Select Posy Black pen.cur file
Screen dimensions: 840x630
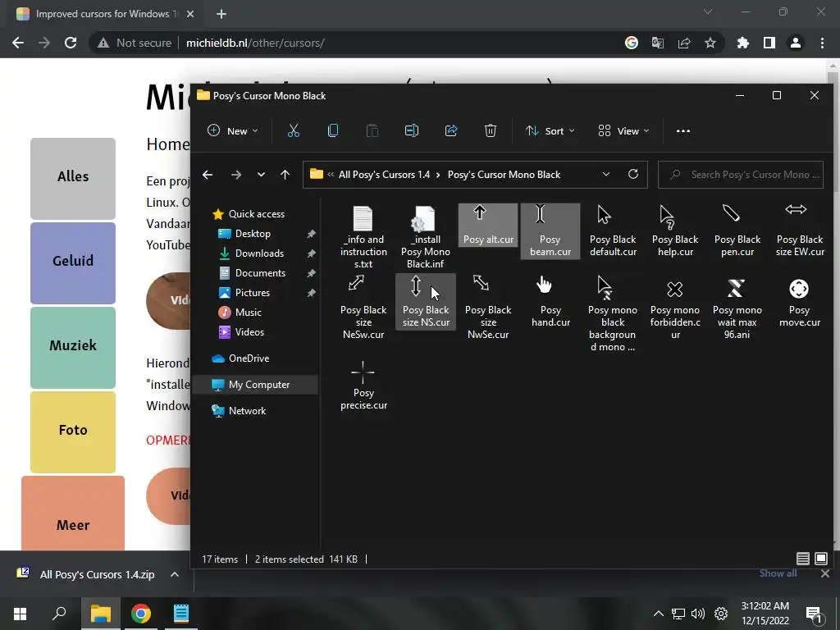click(737, 231)
